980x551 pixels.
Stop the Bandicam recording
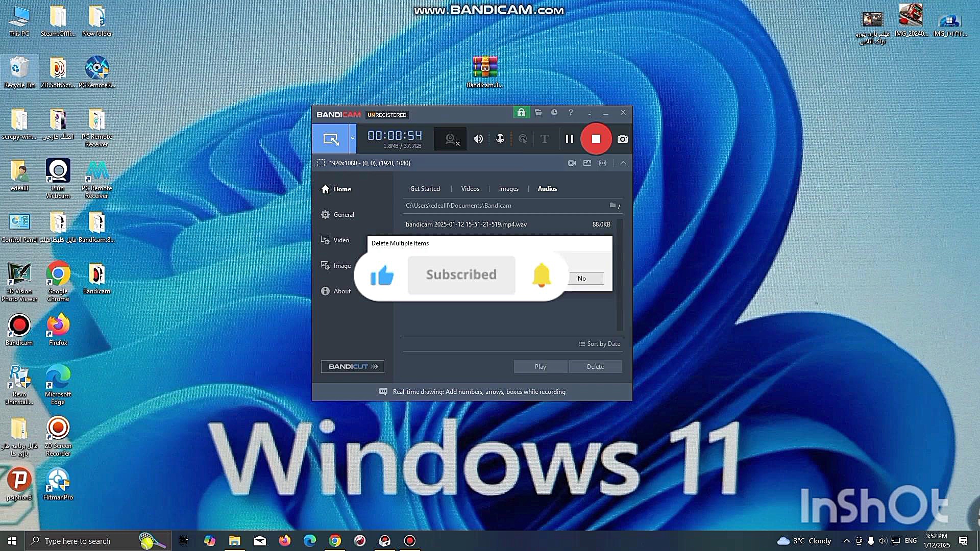pos(596,139)
